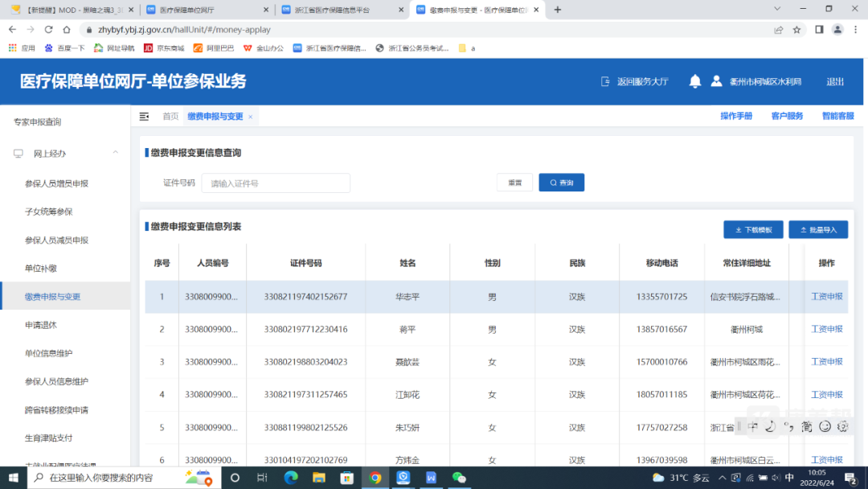
Task: Open the 31°C weather widget in taskbar
Action: 682,478
